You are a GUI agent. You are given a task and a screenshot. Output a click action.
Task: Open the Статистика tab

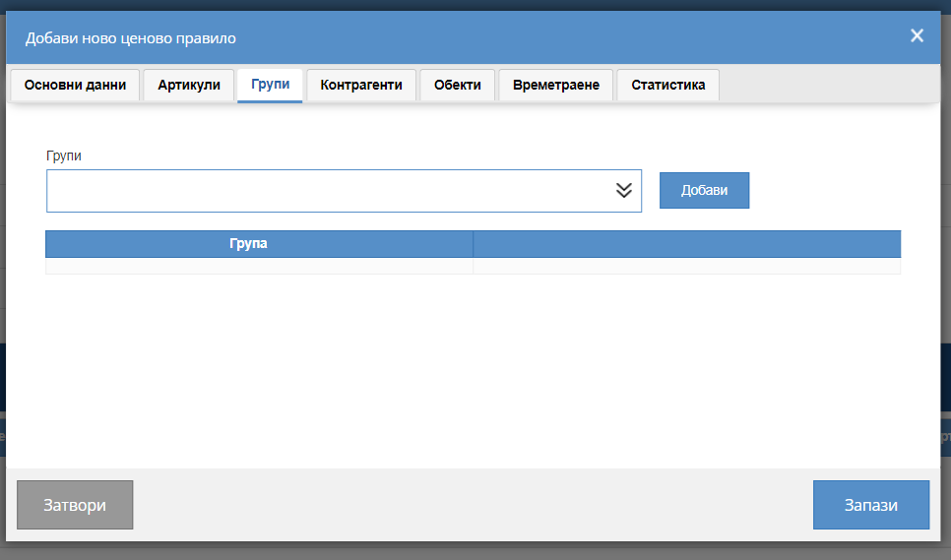pyautogui.click(x=667, y=85)
